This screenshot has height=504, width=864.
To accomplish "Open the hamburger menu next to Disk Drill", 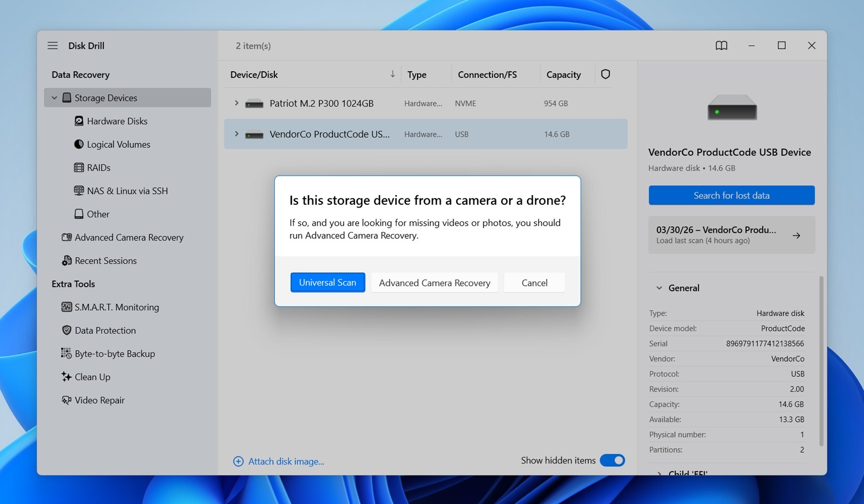I will [52, 46].
